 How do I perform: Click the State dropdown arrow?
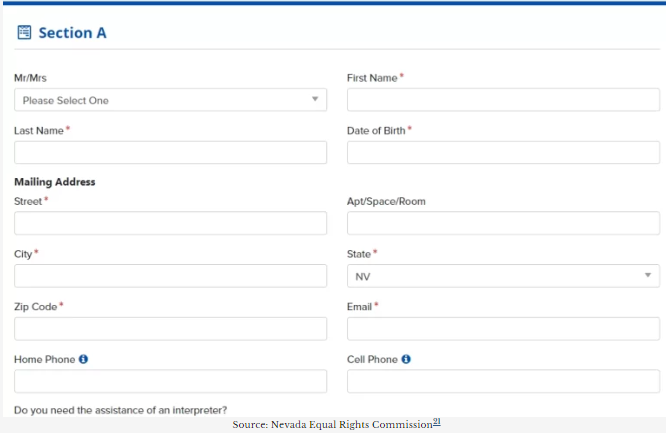[x=647, y=275]
